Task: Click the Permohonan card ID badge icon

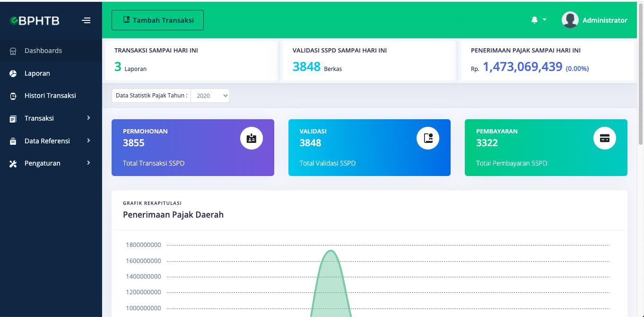Action: (252, 138)
